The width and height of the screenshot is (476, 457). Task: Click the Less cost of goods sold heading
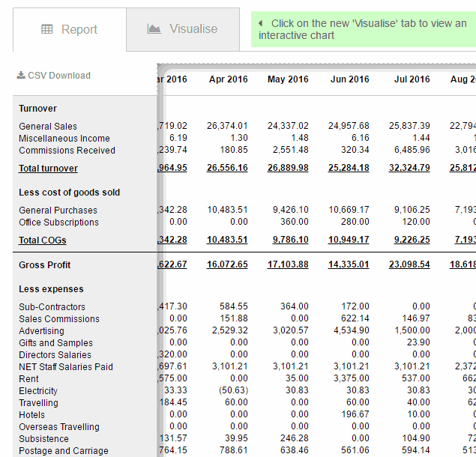[x=69, y=193]
